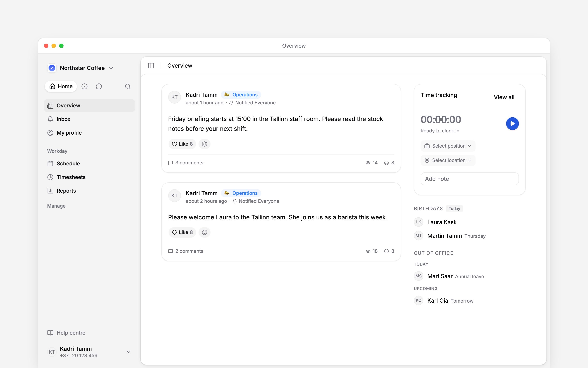Go to Inbox in sidebar
The image size is (588, 368).
(x=89, y=119)
